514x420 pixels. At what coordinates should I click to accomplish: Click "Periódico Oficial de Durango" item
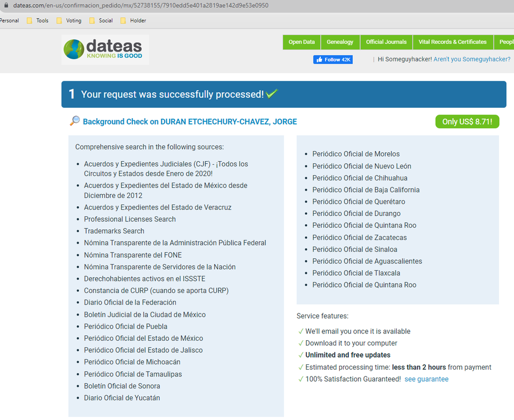tap(356, 214)
